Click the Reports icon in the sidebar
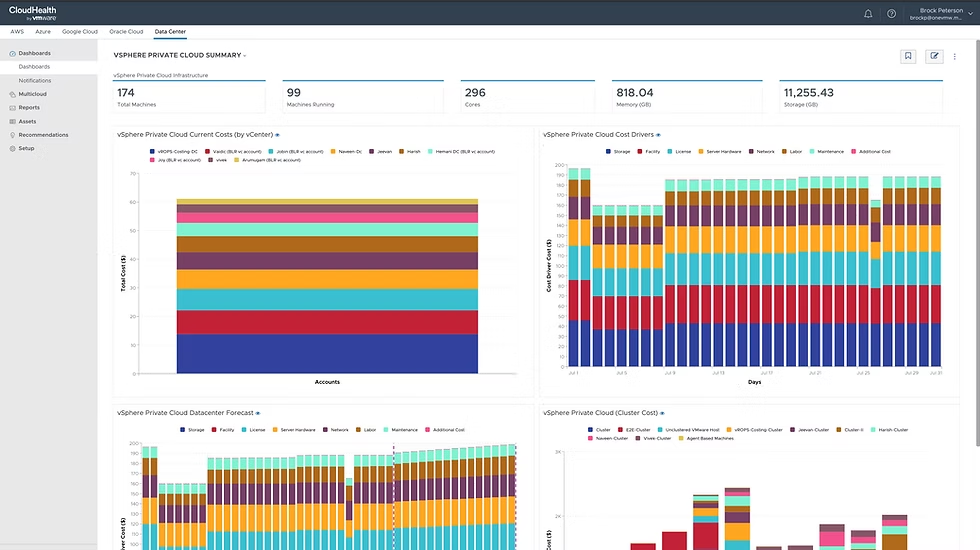980x550 pixels. (12, 108)
